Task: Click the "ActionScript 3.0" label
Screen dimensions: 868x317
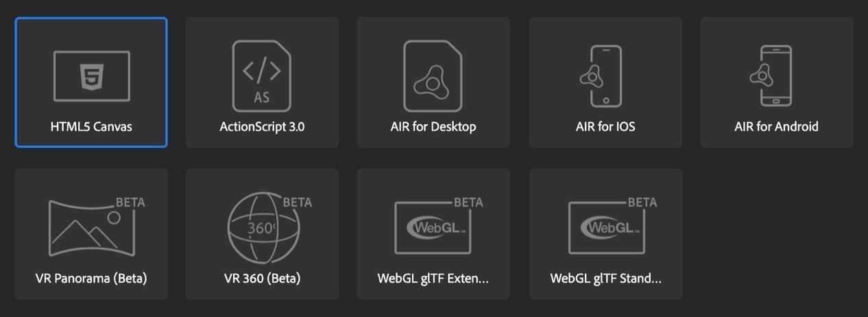Action: pos(262,127)
